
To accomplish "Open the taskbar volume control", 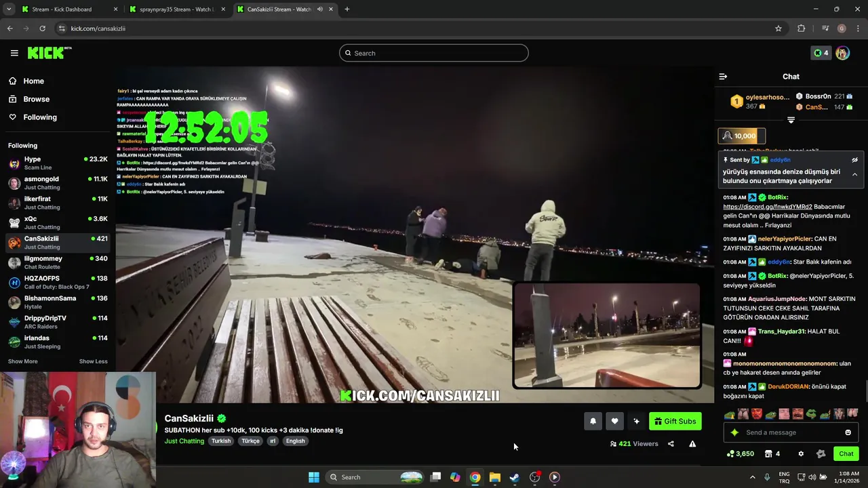I will click(814, 476).
